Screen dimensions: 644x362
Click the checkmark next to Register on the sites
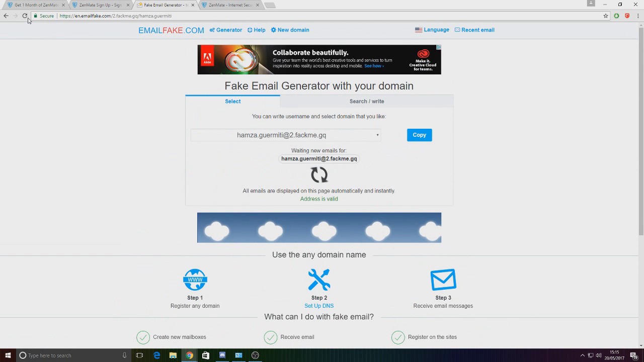[x=398, y=337]
